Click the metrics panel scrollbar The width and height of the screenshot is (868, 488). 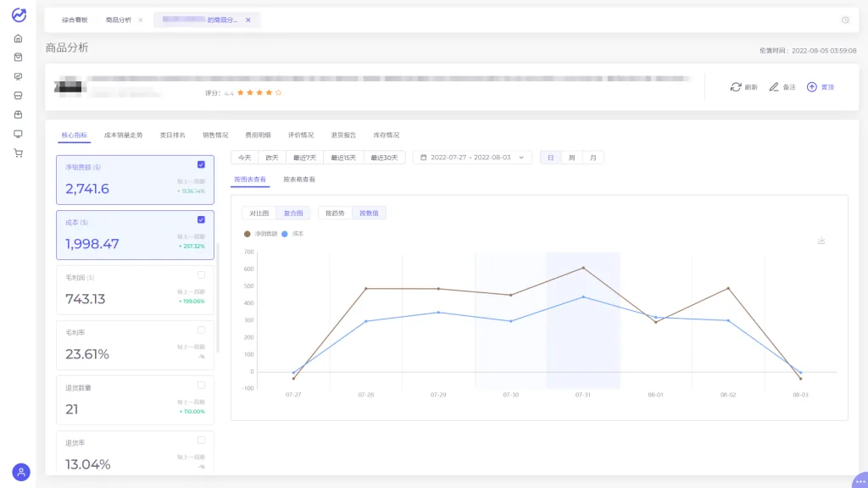(x=218, y=297)
